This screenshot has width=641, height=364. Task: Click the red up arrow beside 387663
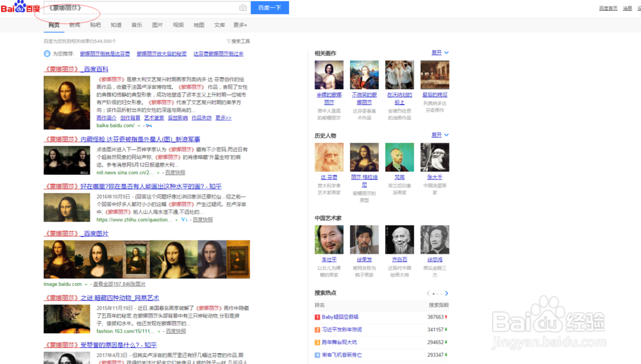(446, 317)
